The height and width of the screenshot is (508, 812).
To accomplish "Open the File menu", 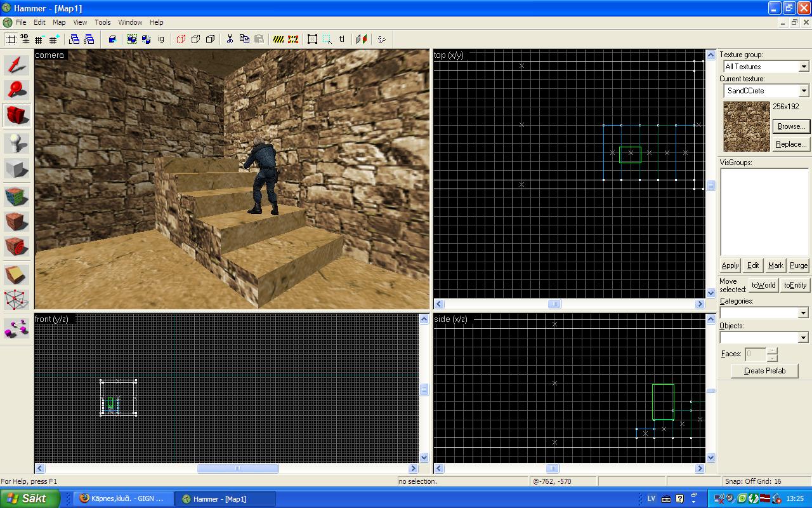I will click(21, 22).
